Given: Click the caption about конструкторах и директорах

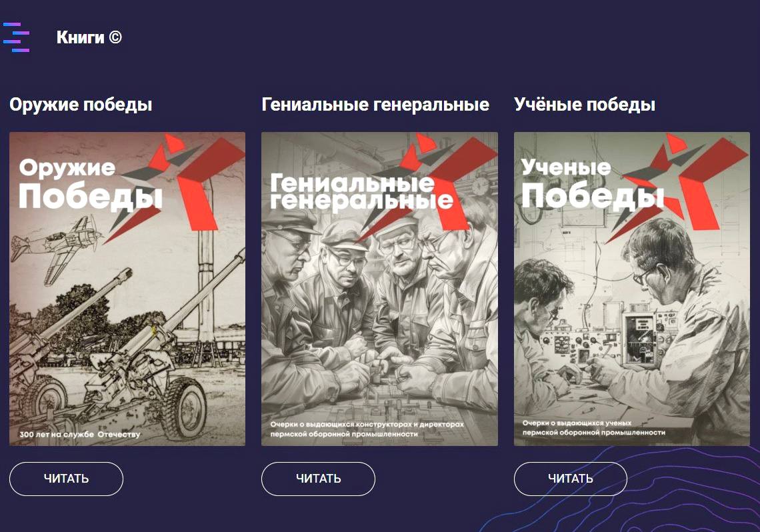Looking at the screenshot, I should pos(367,429).
